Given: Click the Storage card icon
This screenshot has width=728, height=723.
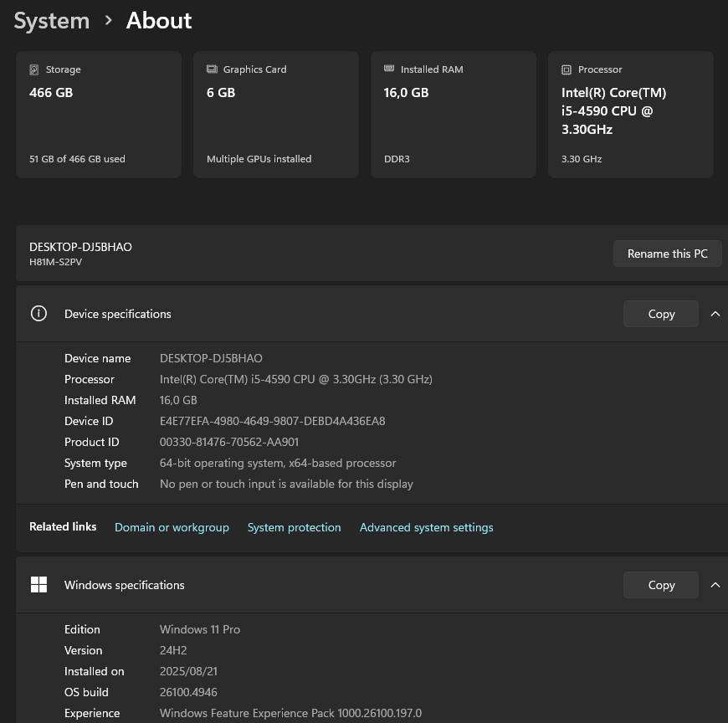Looking at the screenshot, I should (33, 69).
